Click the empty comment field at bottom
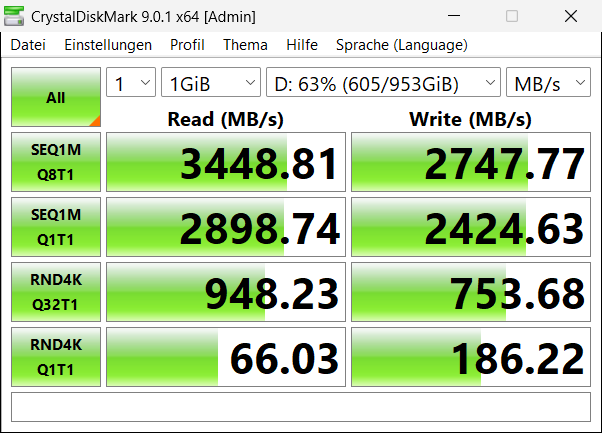602x433 pixels. tap(301, 407)
